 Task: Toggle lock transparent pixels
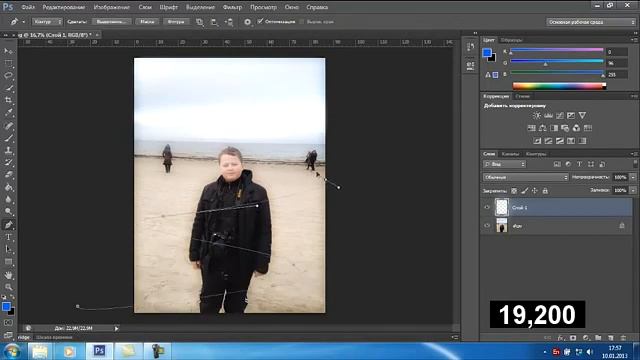click(514, 191)
